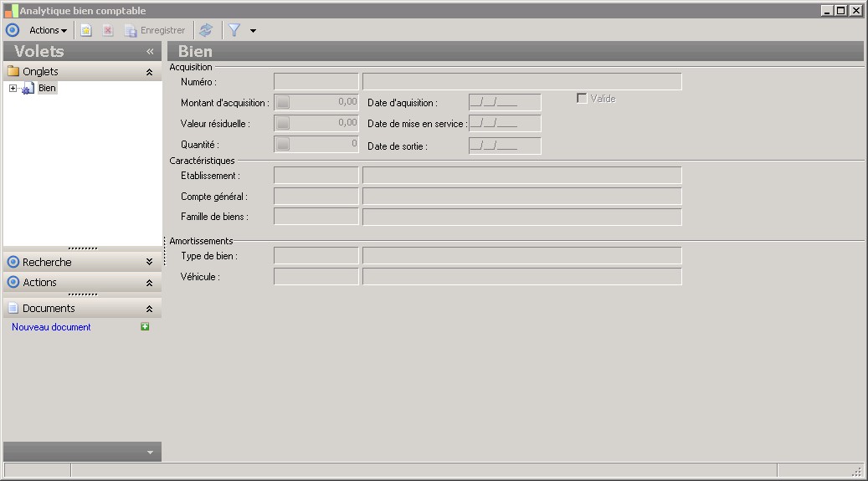The width and height of the screenshot is (868, 481).
Task: Click the window resize grip in status bar
Action: [x=857, y=471]
